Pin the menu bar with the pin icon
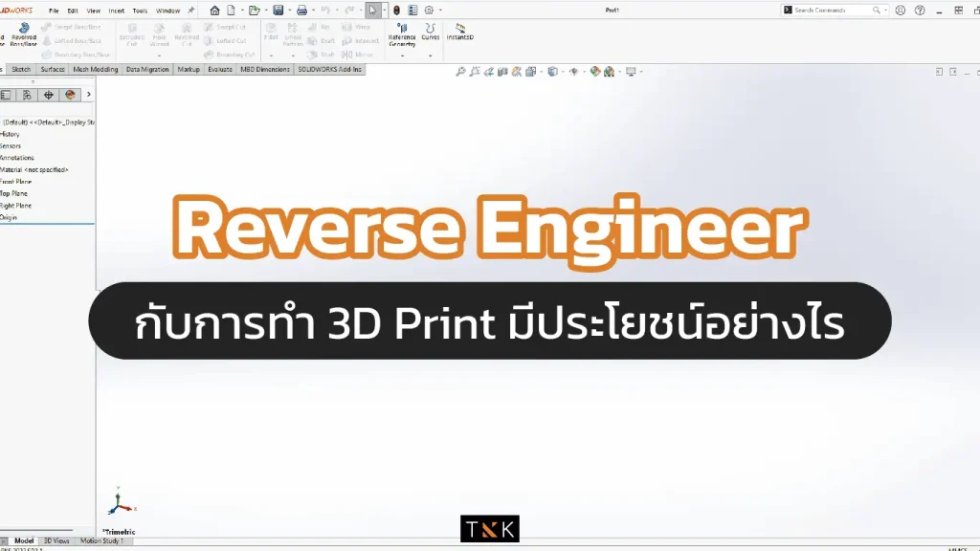The image size is (980, 551). 190,11
